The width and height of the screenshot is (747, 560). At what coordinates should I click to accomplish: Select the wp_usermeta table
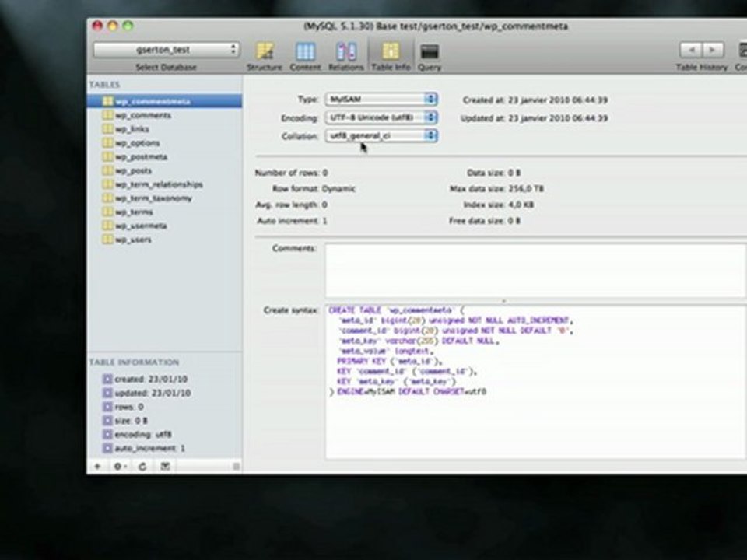(x=164, y=226)
